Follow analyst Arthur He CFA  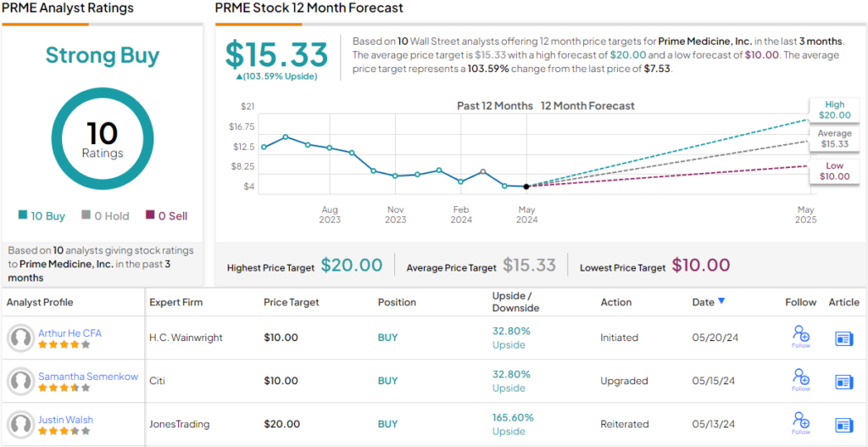click(x=800, y=337)
